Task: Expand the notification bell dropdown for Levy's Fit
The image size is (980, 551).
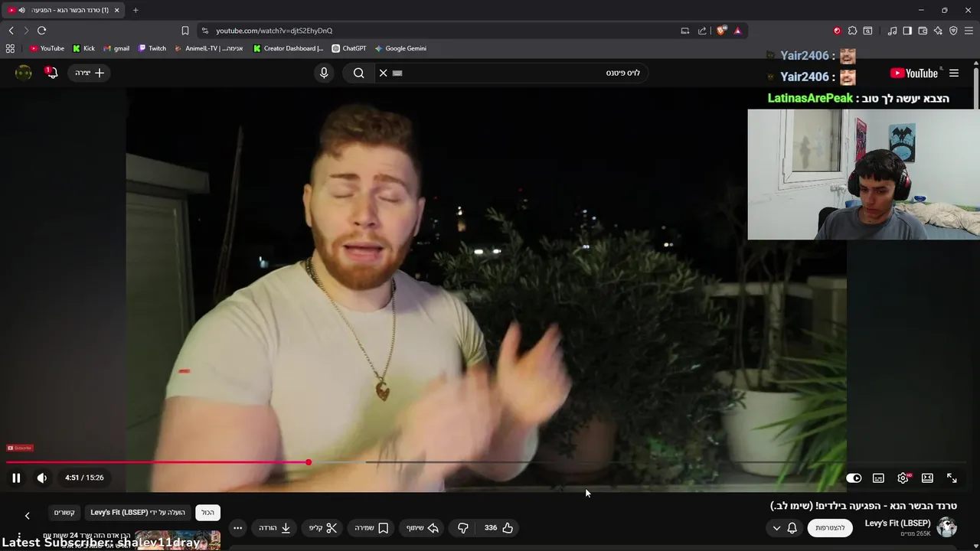Action: pos(784,527)
